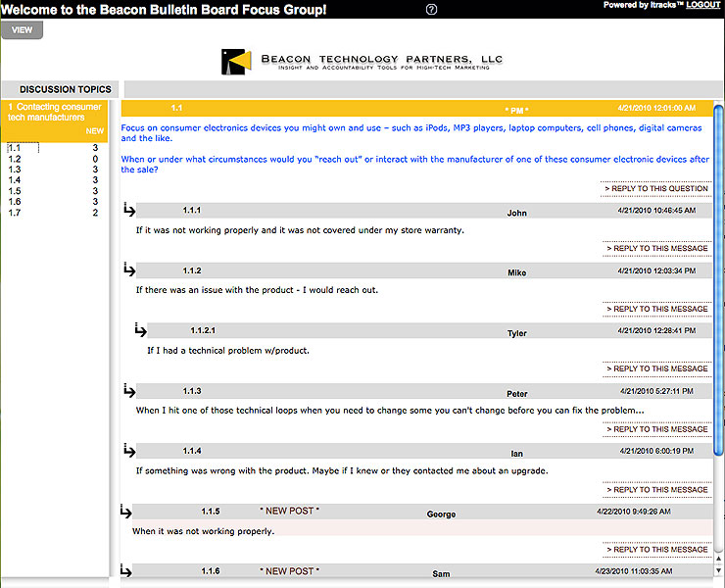The image size is (725, 588).
Task: Click Ian's name on post 1.1.4
Action: pos(517,454)
